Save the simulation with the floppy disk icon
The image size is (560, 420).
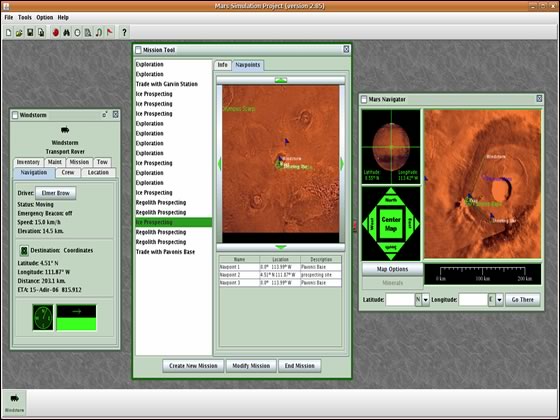tap(30, 32)
